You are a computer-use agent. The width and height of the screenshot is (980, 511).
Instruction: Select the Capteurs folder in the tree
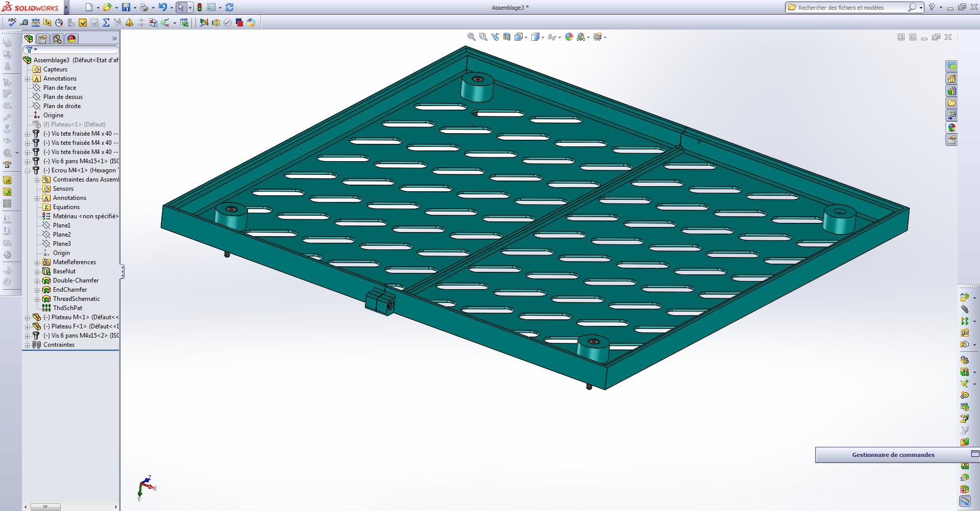pos(55,69)
